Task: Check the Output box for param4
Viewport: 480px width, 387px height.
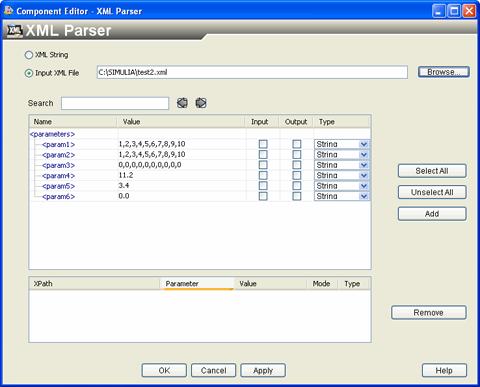Action: click(x=297, y=175)
